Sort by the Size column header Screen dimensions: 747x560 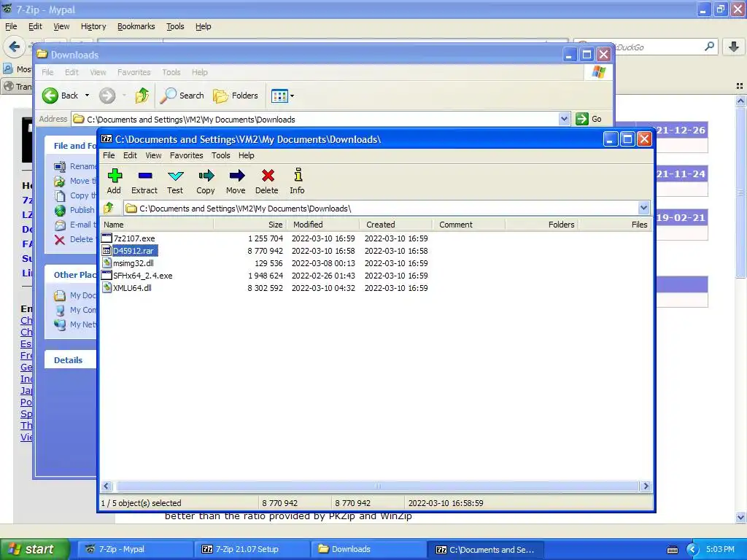click(x=250, y=225)
